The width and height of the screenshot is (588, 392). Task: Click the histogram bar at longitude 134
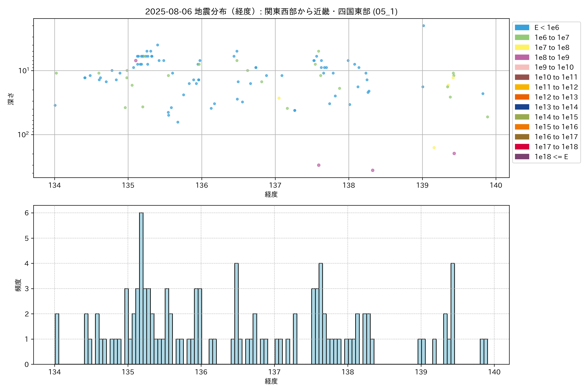(57, 339)
